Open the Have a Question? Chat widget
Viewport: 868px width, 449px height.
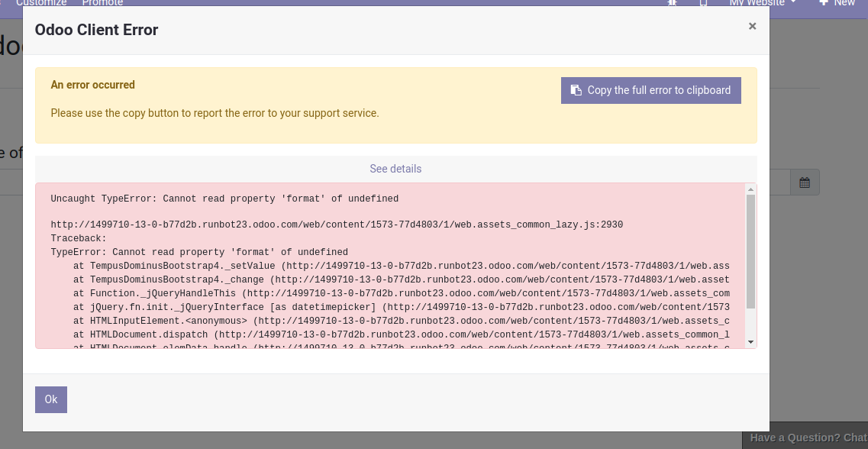(808, 438)
